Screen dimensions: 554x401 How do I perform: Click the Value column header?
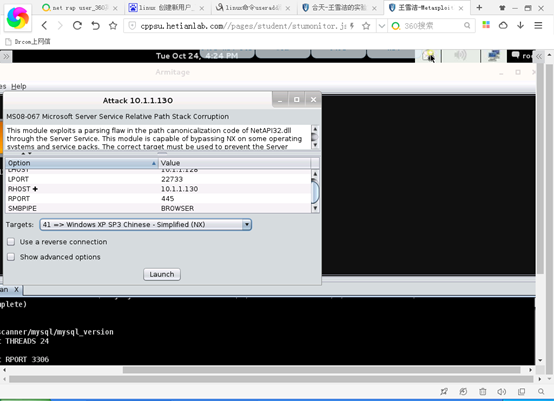(234, 163)
